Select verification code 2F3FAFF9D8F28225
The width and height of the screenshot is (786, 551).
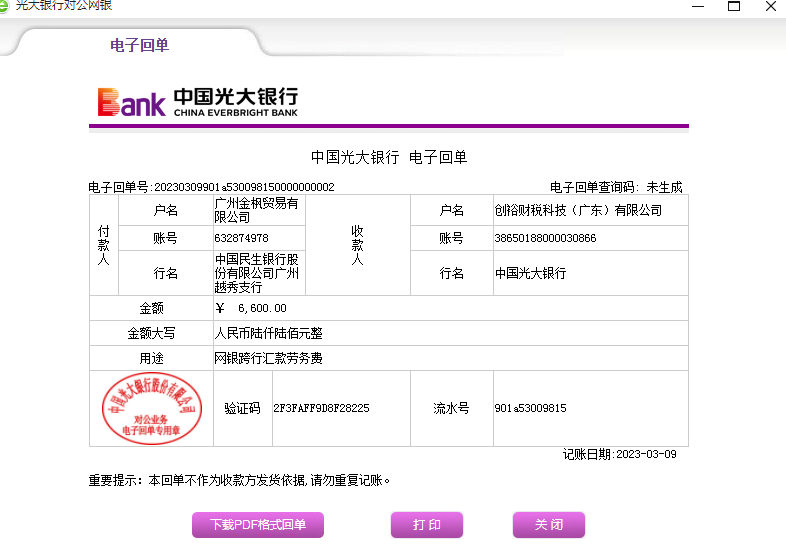pyautogui.click(x=321, y=408)
